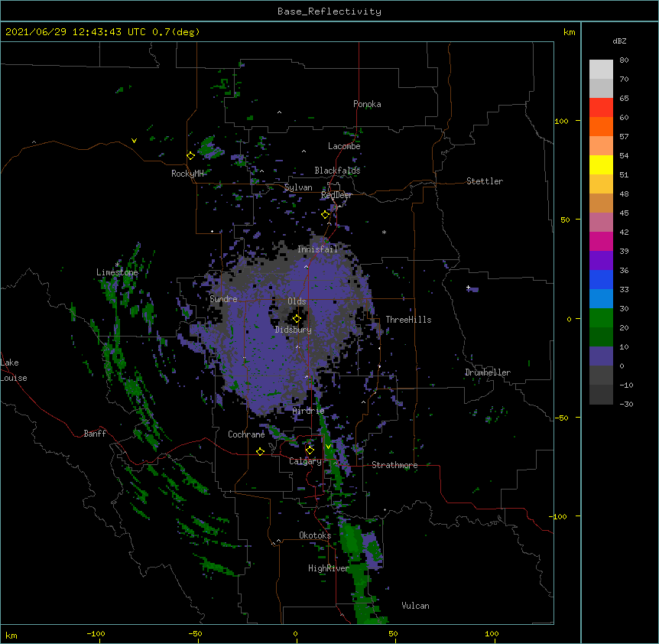Click the blue 36 dBZ legend swatch
This screenshot has height=644, width=659.
(601, 279)
